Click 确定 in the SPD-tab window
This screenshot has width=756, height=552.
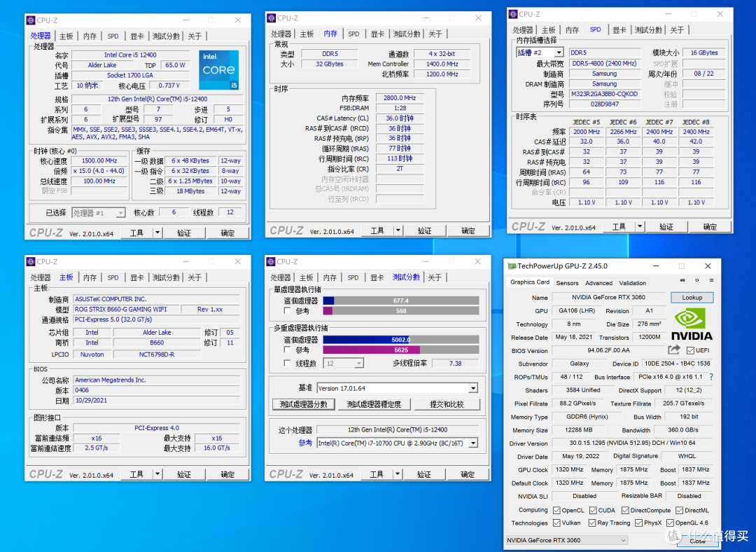click(710, 227)
